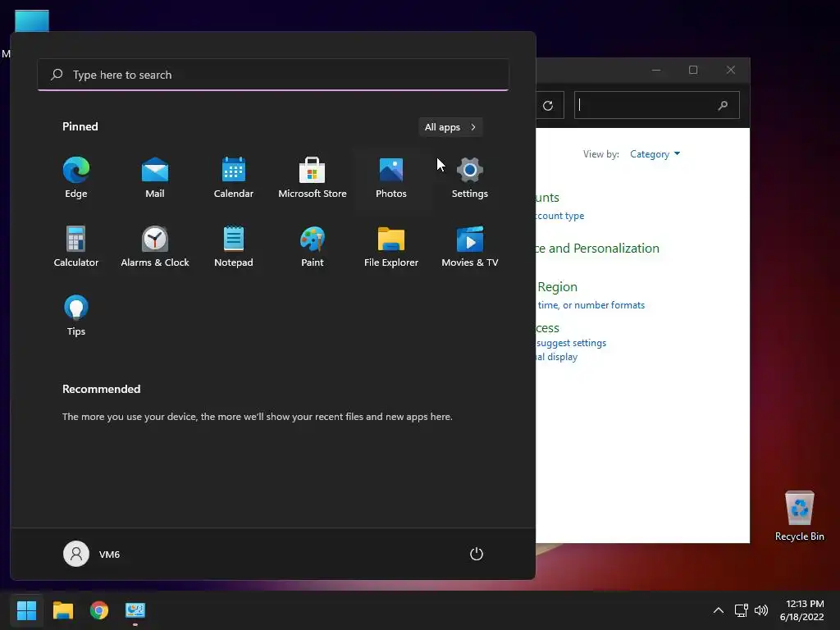Click the Control Panel search magnifier icon
Screen dimensions: 840x630
[x=723, y=106]
